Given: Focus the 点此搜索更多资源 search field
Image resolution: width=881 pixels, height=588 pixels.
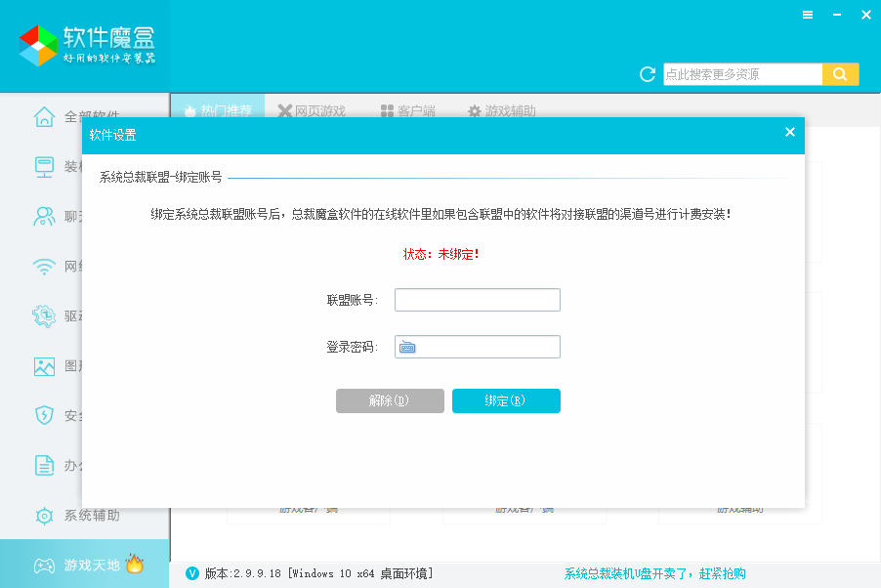Looking at the screenshot, I should click(x=742, y=74).
